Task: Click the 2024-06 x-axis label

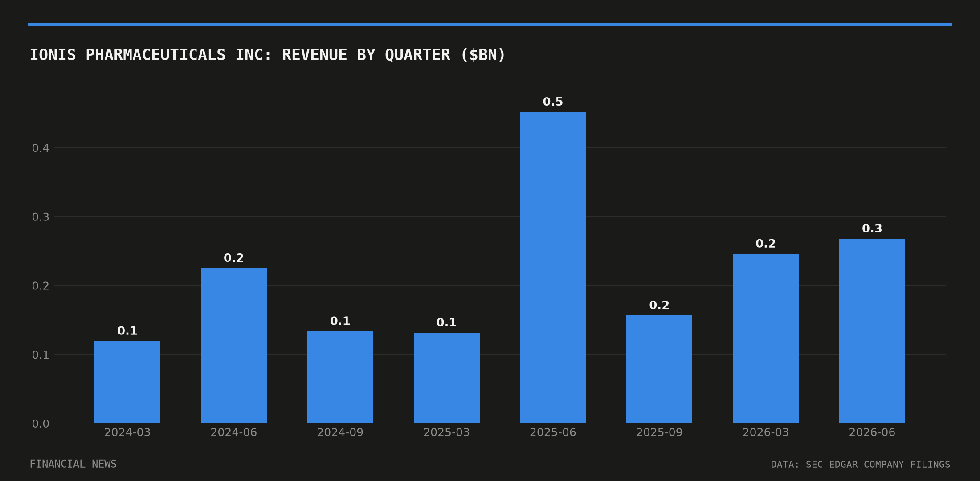Action: [x=234, y=432]
